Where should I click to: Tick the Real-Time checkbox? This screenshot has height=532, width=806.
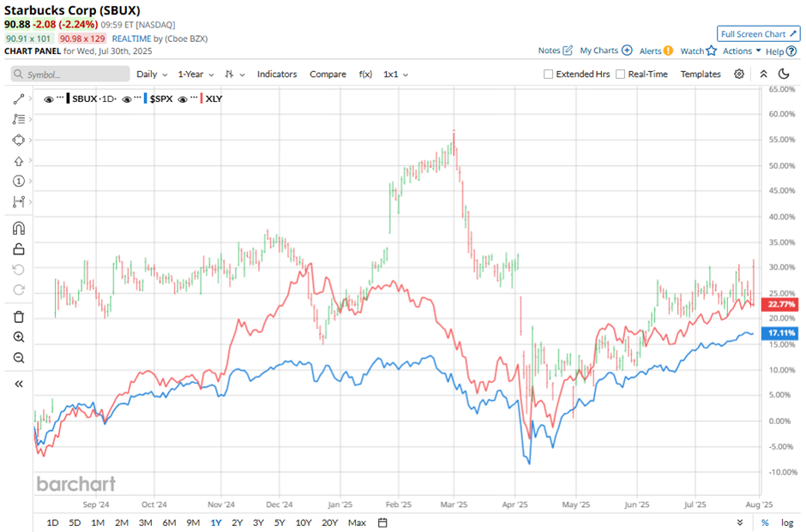tap(621, 74)
